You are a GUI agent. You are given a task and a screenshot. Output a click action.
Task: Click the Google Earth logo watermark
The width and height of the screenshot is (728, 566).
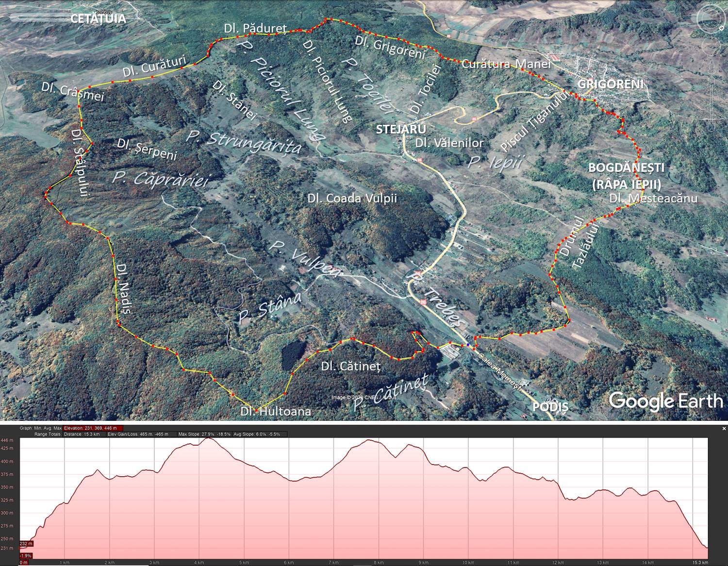665,401
